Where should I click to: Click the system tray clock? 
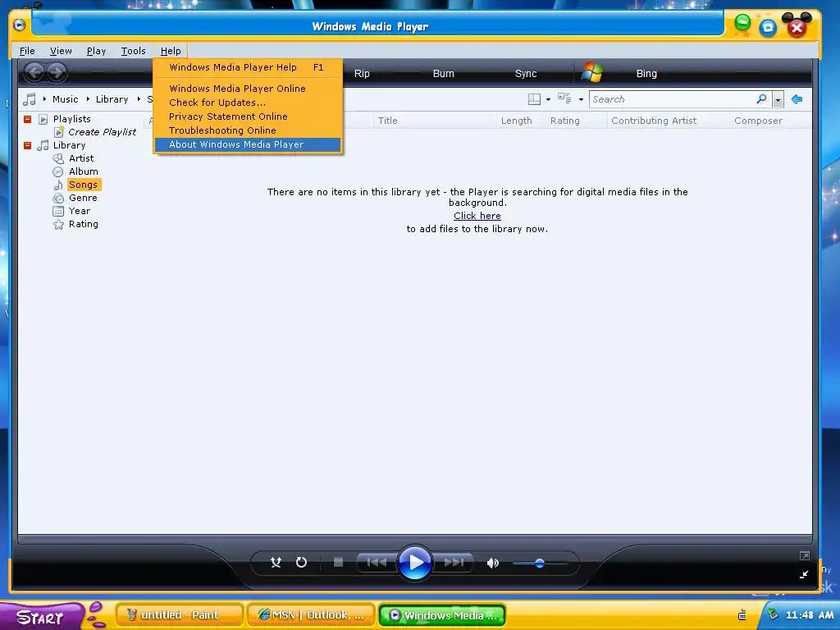(810, 615)
